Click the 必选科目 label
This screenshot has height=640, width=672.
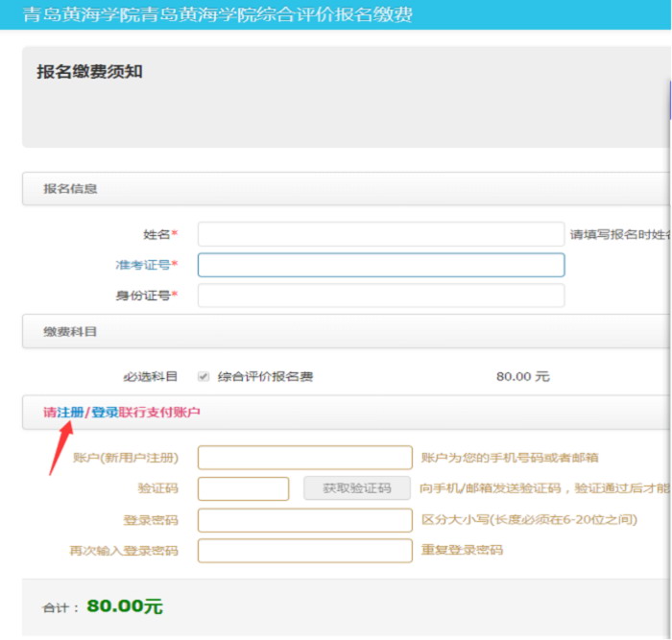coord(151,377)
